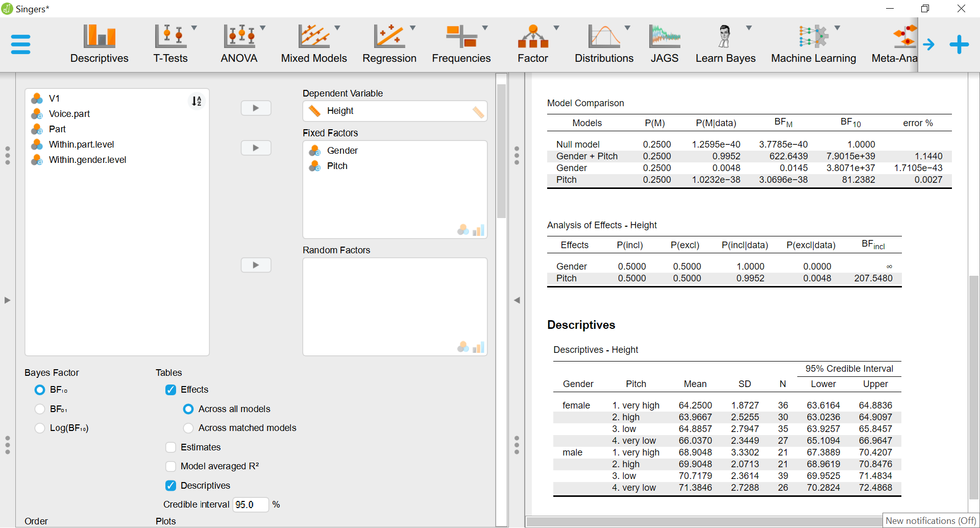Show more modules with the right arrow
Viewport: 980px width, 528px height.
click(929, 44)
